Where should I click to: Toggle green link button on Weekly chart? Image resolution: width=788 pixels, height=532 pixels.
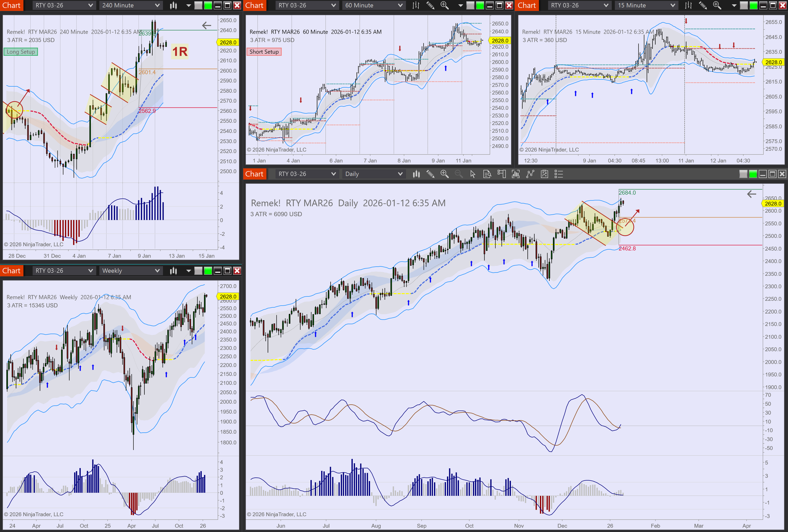pos(208,271)
